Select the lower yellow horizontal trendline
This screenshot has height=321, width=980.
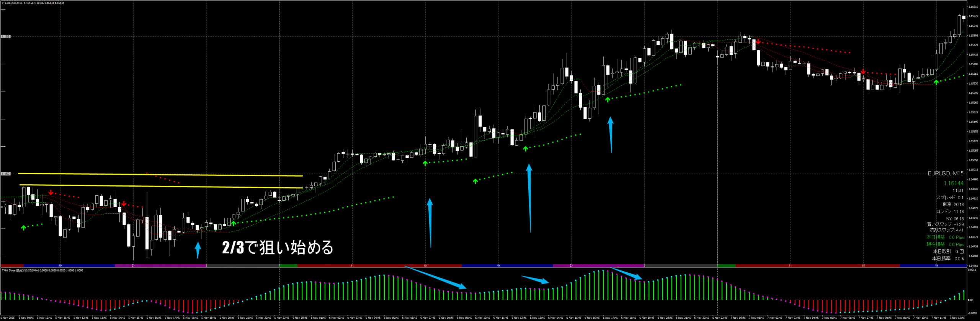161,187
